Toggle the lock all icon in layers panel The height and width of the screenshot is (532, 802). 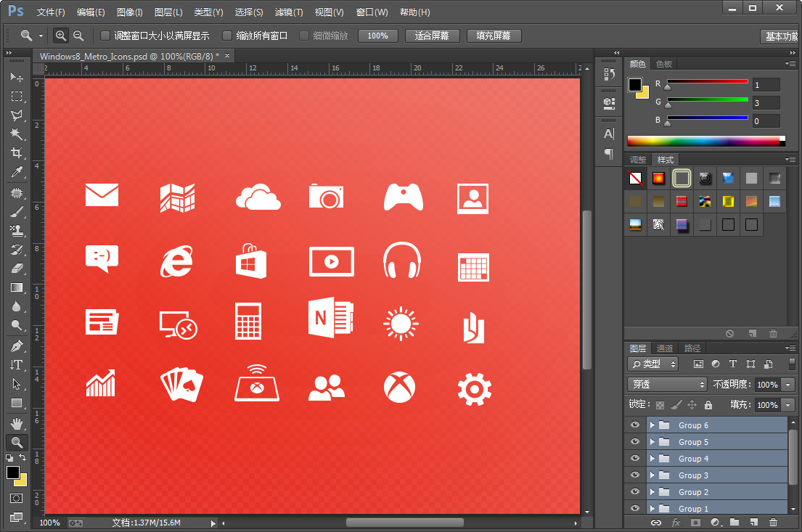coord(708,405)
